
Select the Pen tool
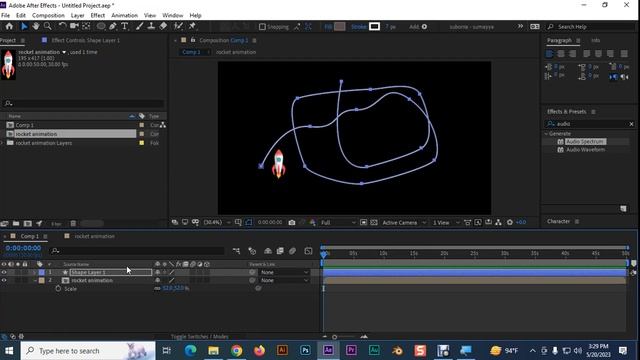tap(113, 27)
